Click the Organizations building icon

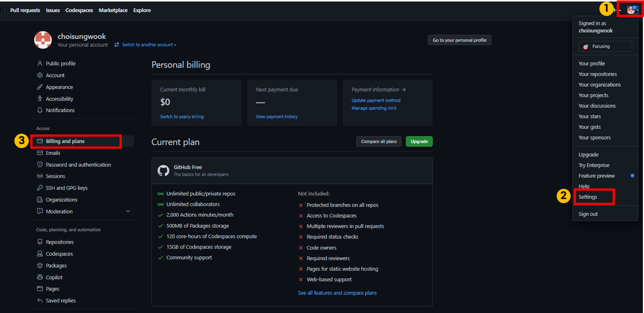[x=40, y=200]
